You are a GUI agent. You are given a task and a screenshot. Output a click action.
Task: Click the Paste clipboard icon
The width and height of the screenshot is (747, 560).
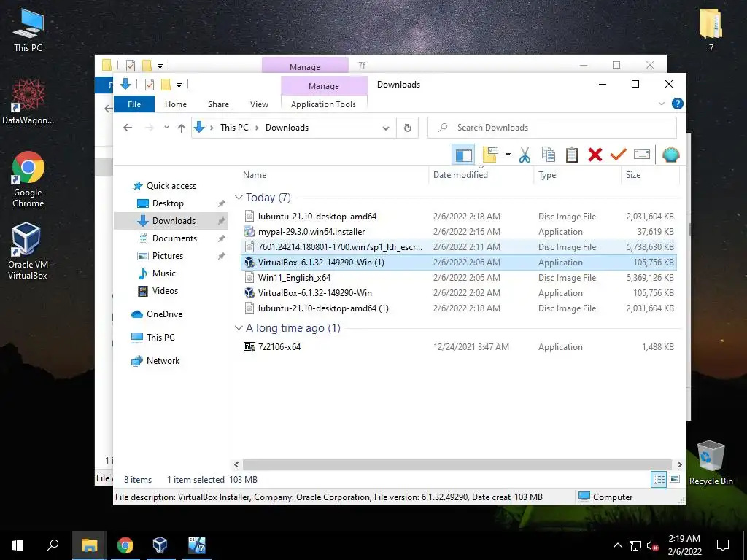coord(572,155)
